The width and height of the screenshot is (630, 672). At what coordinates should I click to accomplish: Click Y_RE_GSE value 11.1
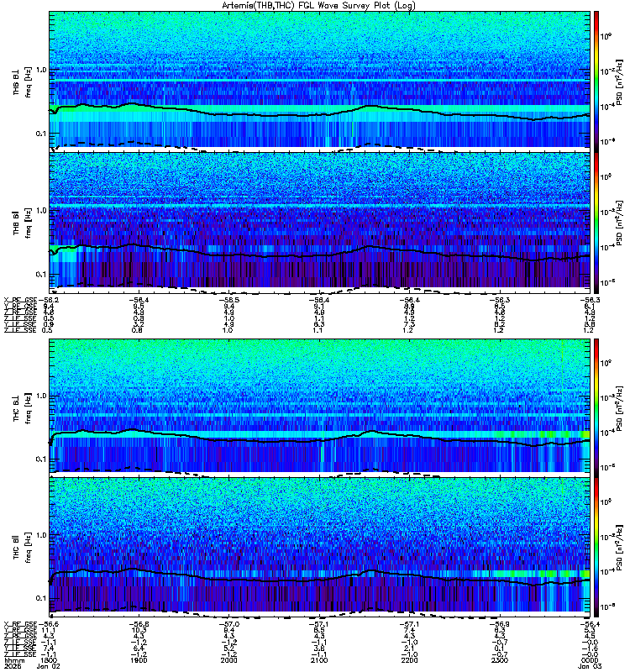point(50,631)
